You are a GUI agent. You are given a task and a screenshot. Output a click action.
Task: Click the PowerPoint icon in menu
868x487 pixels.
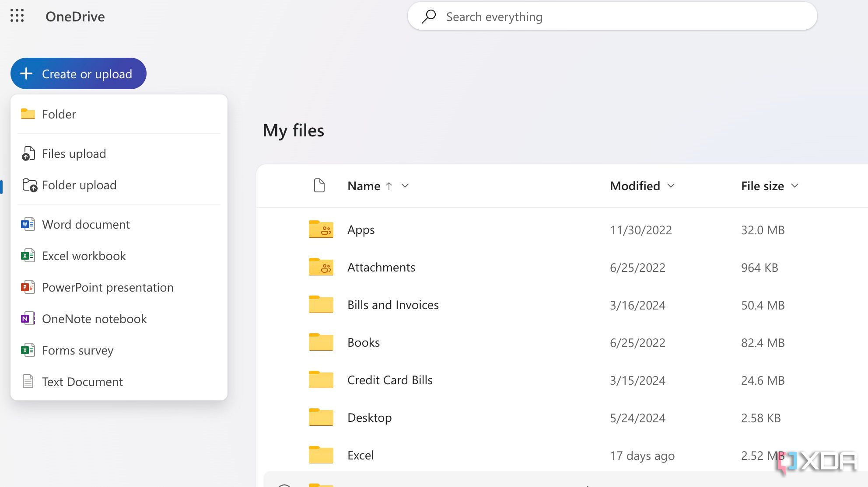(x=28, y=287)
